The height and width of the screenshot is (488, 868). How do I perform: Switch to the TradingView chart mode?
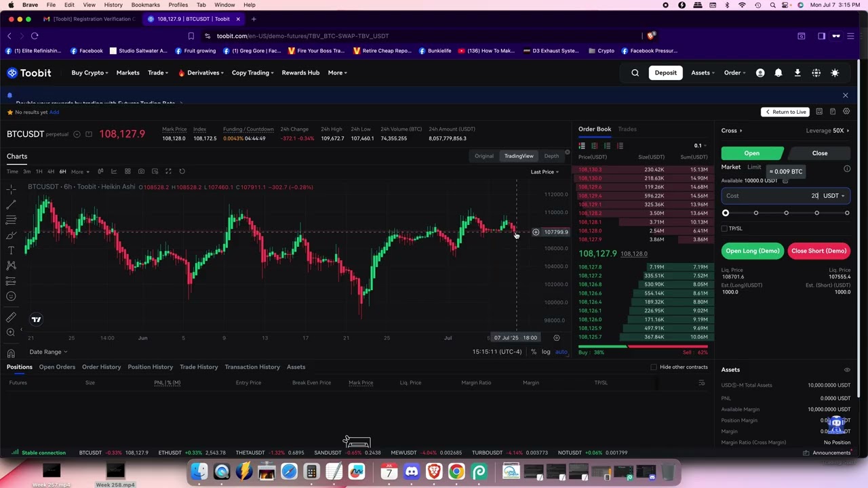point(519,156)
